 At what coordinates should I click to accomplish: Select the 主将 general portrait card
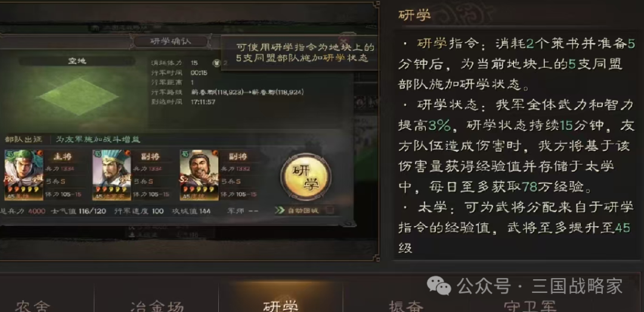[x=24, y=175]
